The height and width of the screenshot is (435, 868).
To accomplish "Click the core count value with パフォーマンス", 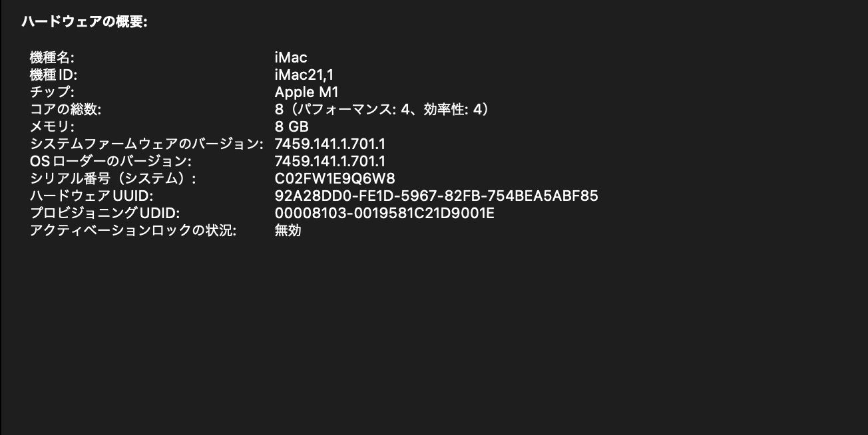I will [x=383, y=109].
